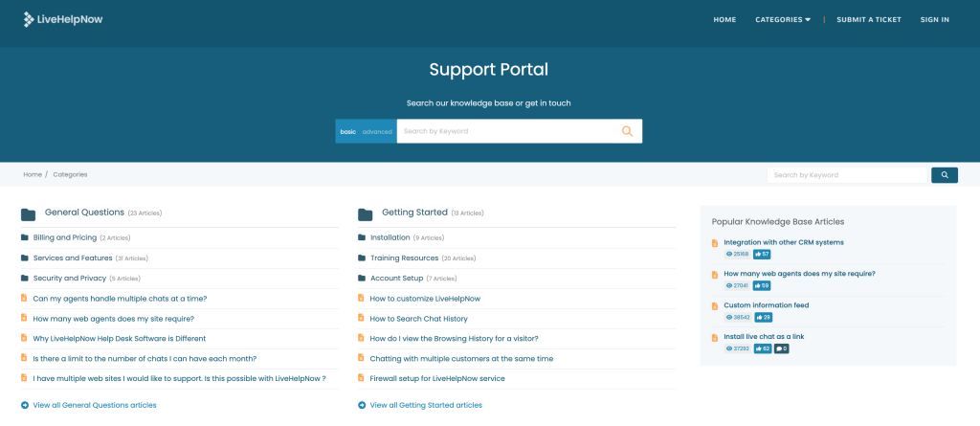
Task: Switch search mode to basic
Action: [348, 131]
